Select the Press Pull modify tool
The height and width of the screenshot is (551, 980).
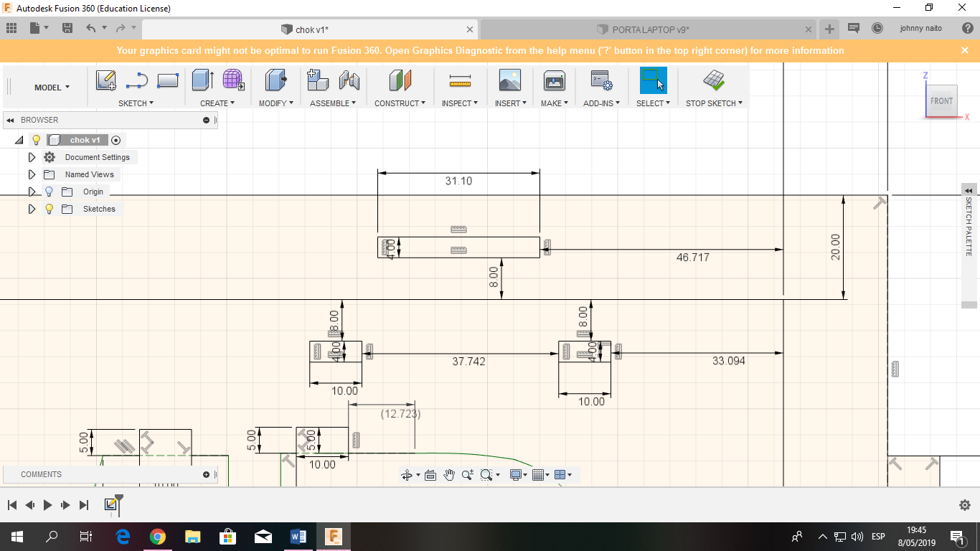(276, 80)
